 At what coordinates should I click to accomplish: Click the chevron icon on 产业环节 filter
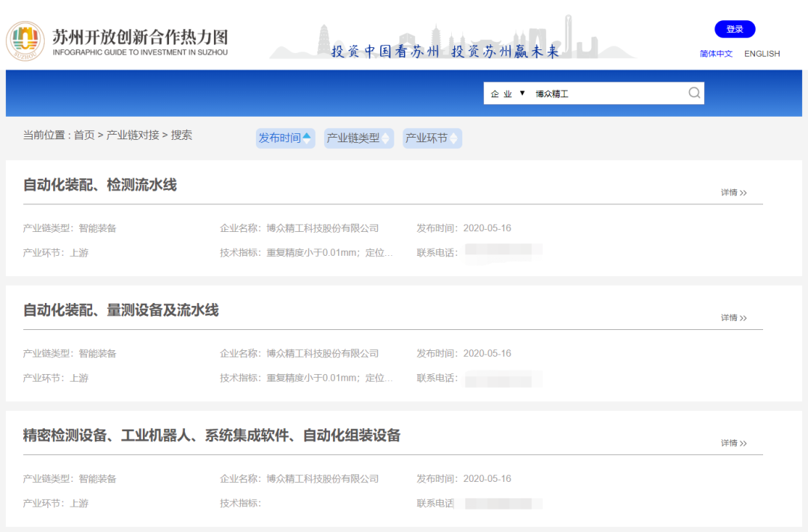pyautogui.click(x=455, y=138)
